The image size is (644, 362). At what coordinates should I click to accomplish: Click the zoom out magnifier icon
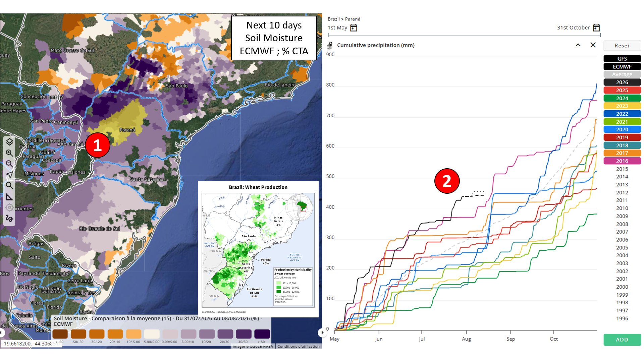click(9, 164)
